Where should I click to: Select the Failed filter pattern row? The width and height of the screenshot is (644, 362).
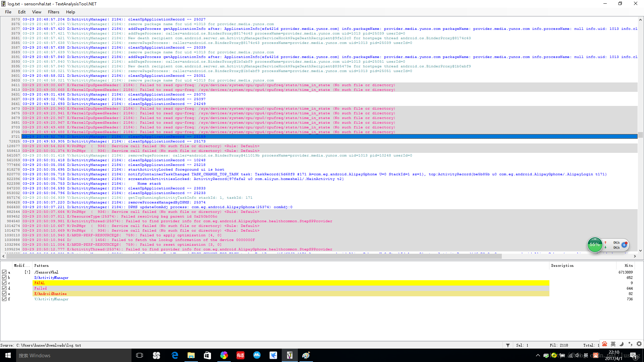pyautogui.click(x=291, y=288)
